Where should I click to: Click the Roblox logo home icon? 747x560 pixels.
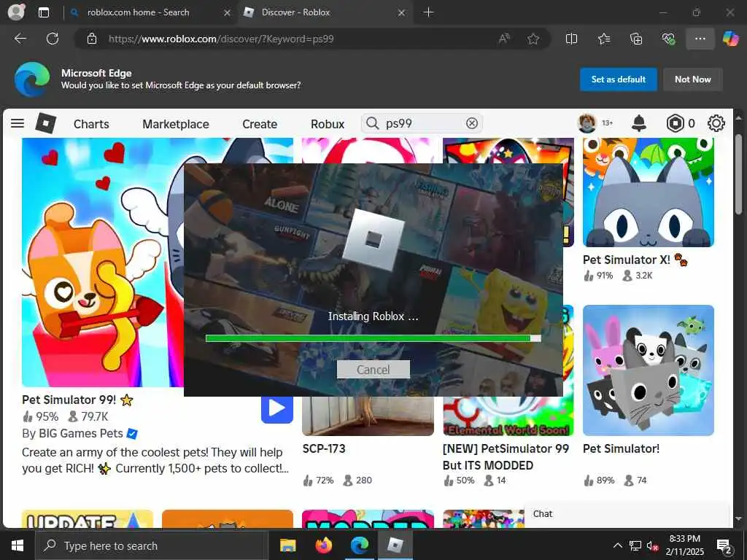tap(46, 123)
